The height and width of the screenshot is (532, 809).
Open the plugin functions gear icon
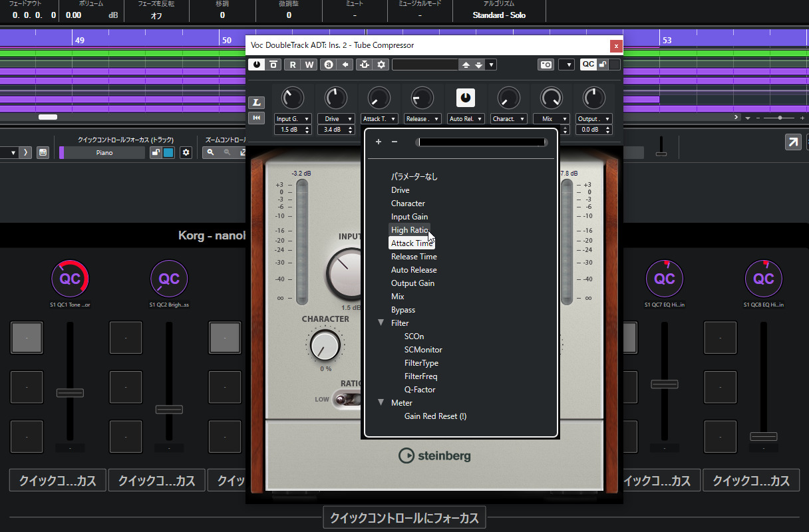click(x=381, y=64)
